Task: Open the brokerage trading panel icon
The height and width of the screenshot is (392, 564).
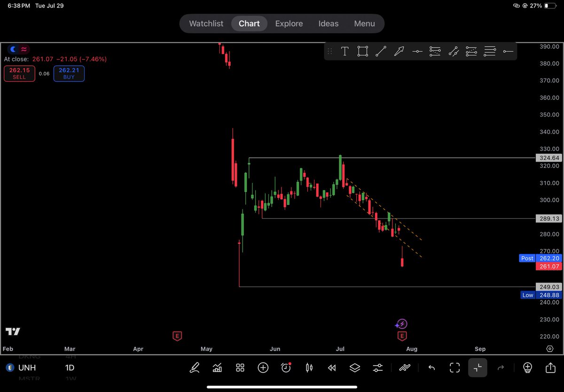Action: point(404,368)
